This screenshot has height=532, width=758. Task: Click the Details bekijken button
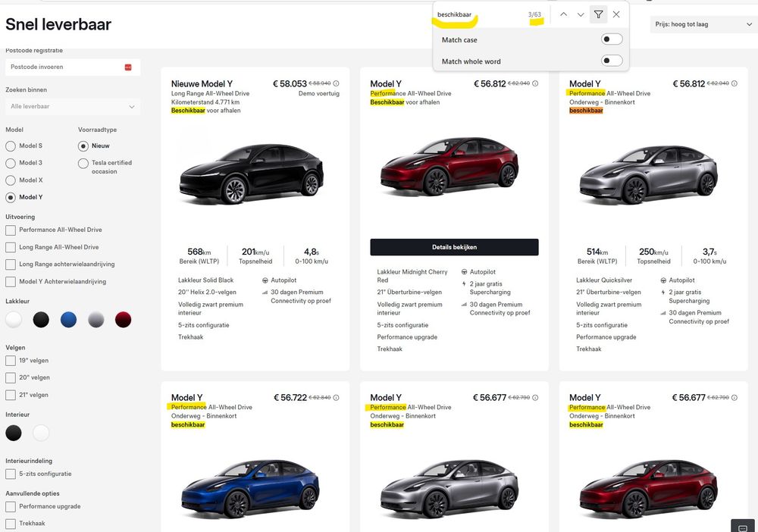(x=454, y=247)
